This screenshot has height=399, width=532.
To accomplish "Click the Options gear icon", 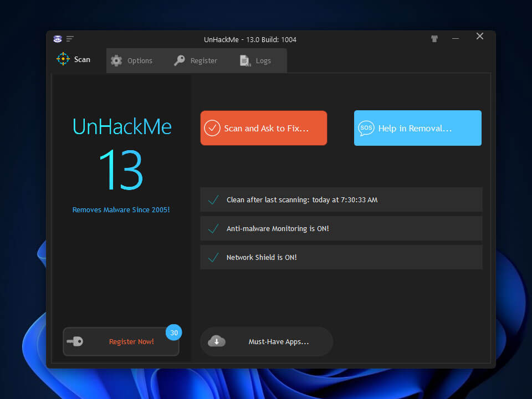I will click(x=116, y=61).
